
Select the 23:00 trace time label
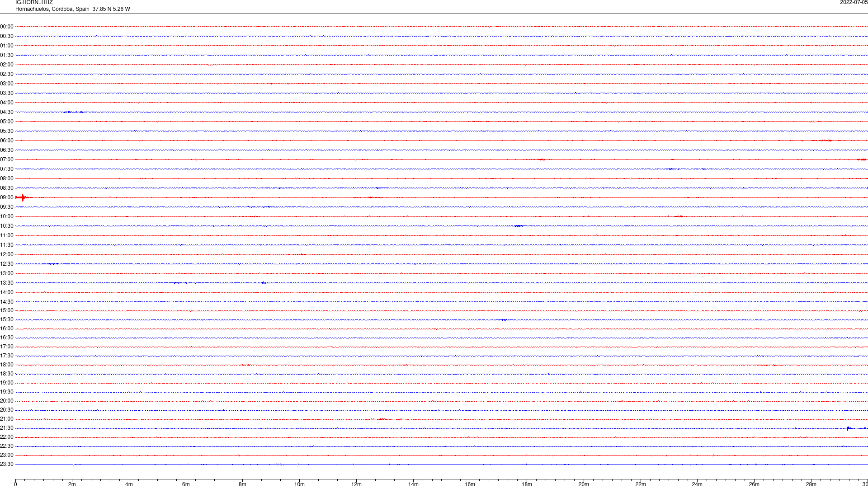(x=7, y=455)
